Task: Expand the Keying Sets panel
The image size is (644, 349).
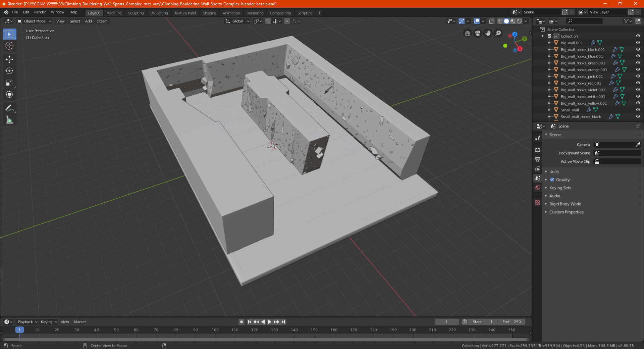Action: [560, 188]
